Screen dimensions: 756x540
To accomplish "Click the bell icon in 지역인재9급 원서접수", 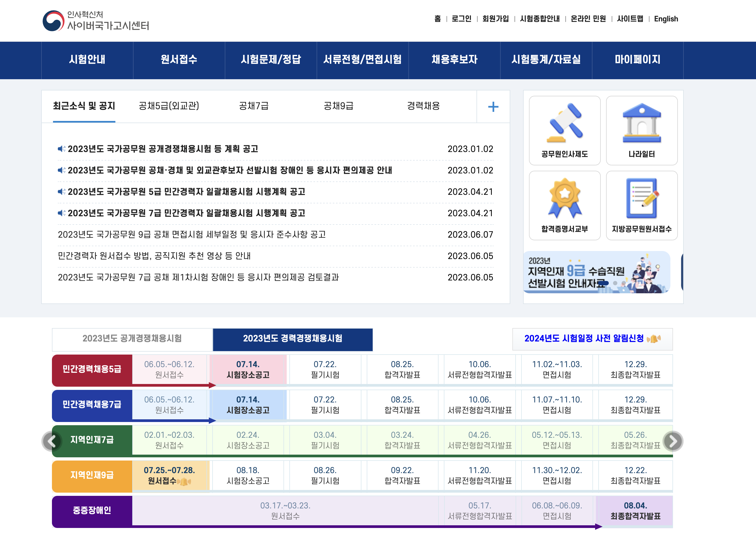I will coord(184,481).
